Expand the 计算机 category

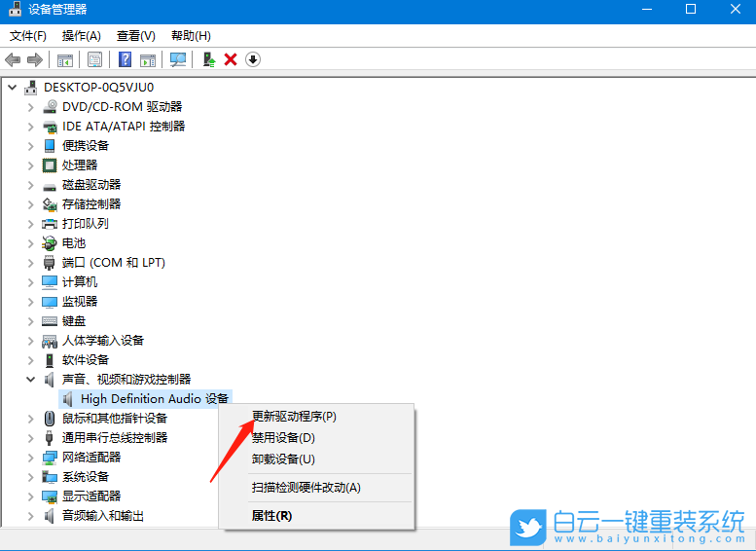(31, 282)
